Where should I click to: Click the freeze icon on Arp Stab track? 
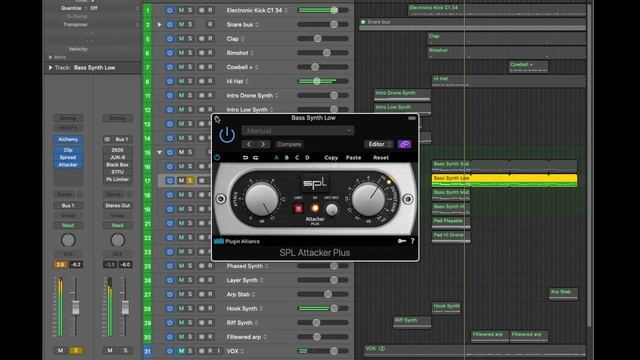coord(202,294)
